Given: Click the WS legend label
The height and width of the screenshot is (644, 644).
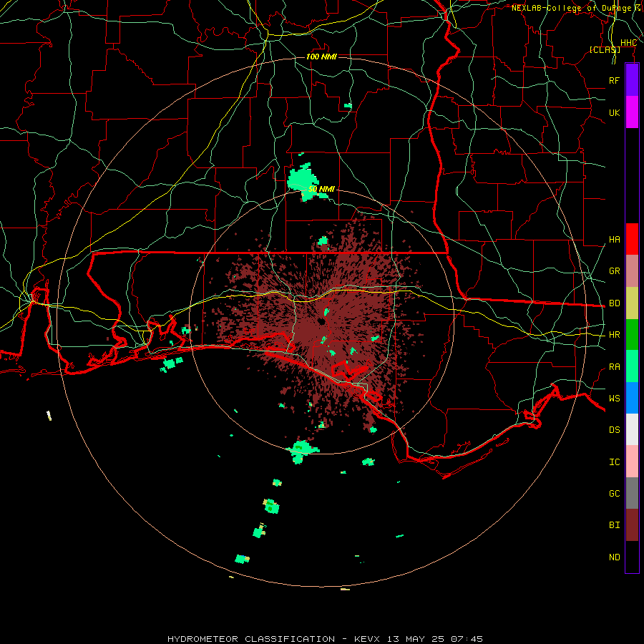Looking at the screenshot, I should click(x=615, y=399).
